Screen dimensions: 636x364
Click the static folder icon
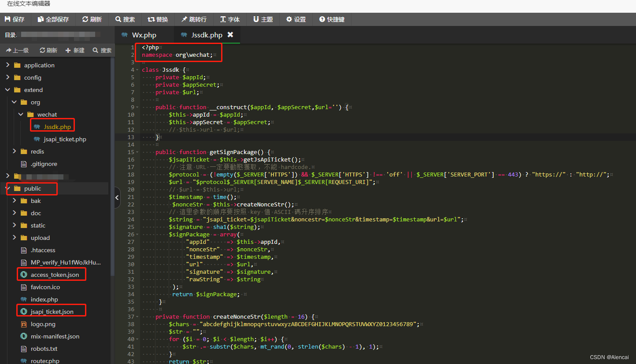pyautogui.click(x=24, y=225)
